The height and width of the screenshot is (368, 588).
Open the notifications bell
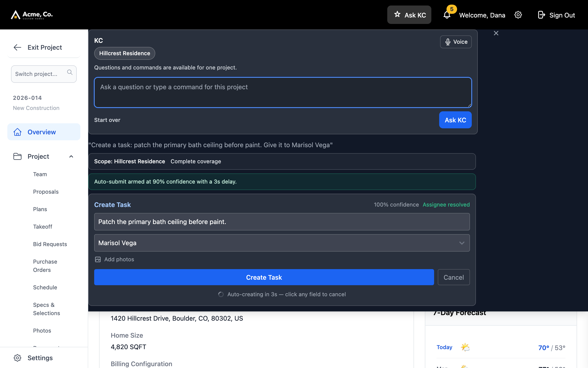447,15
